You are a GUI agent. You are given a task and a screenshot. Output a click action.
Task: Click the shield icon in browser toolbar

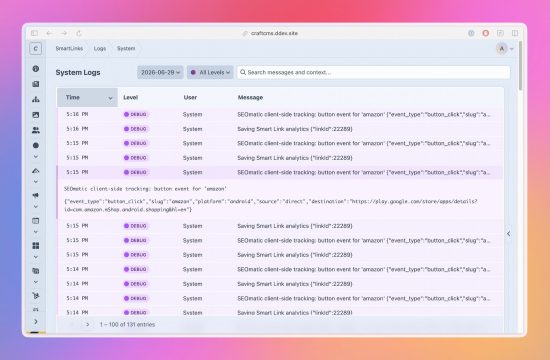(471, 33)
